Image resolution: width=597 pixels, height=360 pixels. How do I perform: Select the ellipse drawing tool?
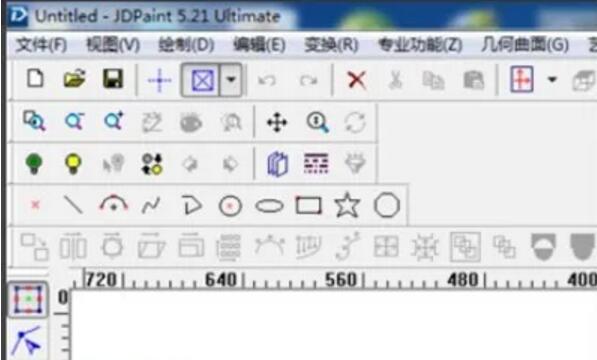270,206
